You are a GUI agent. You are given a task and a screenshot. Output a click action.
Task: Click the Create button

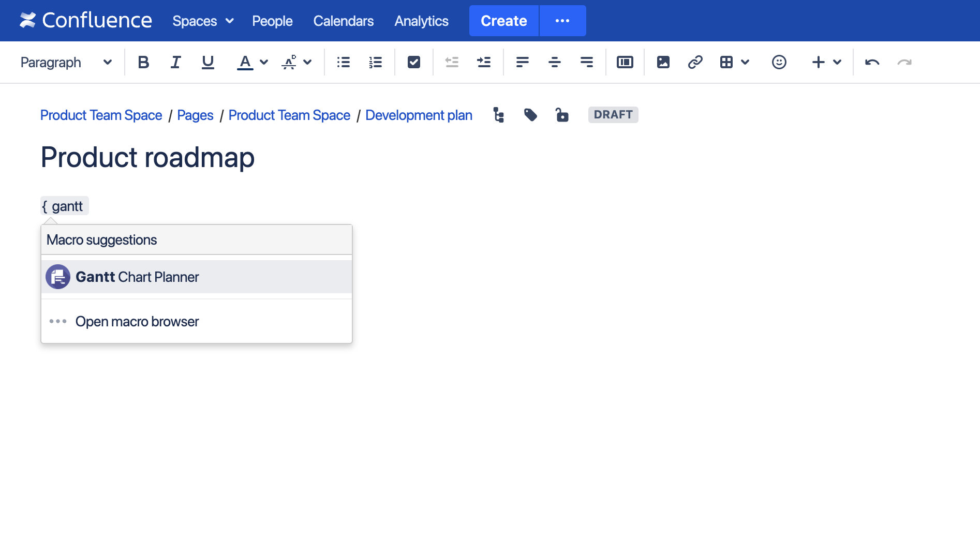503,21
